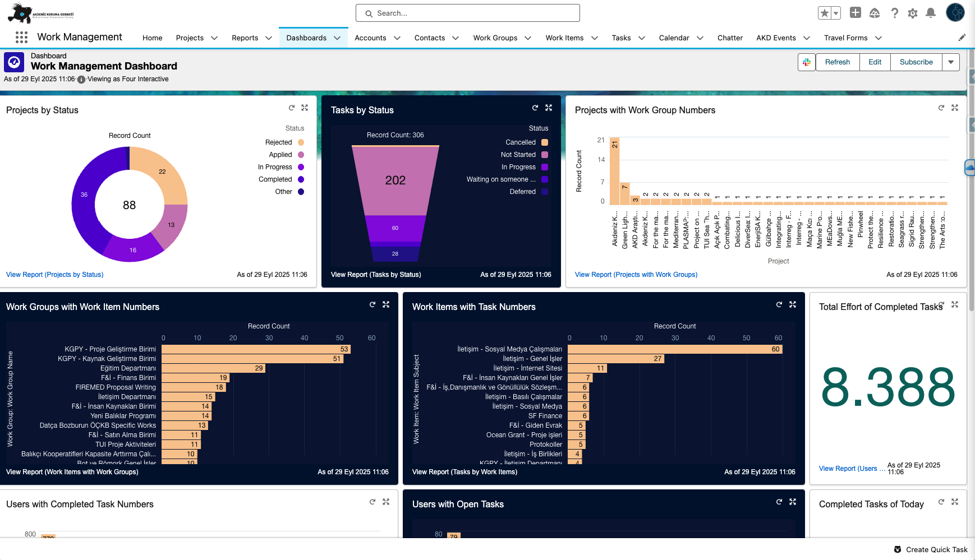975x560 pixels.
Task: Switch to the Accounts tab
Action: 370,38
